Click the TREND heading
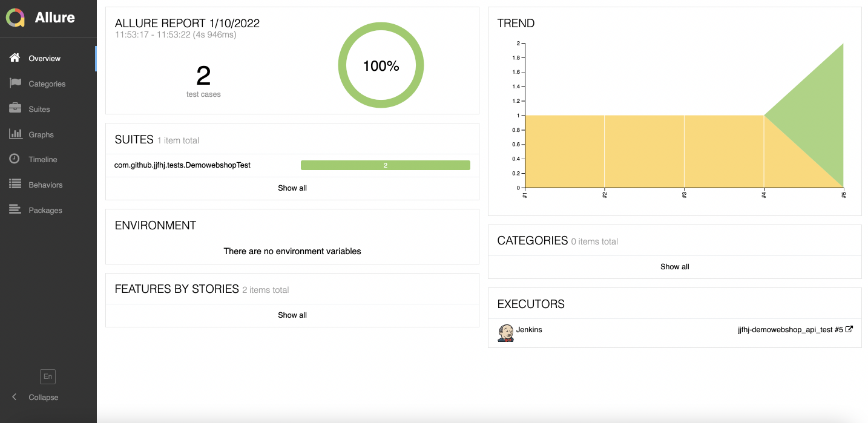 tap(516, 24)
